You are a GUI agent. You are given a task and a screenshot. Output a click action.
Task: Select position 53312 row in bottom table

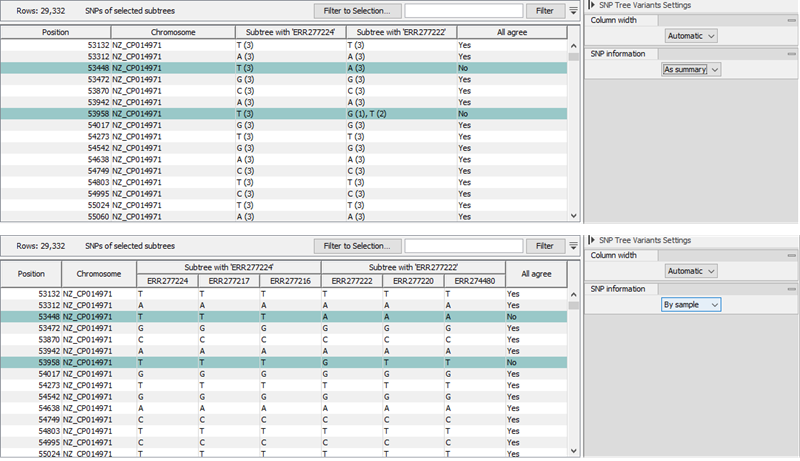[x=284, y=305]
